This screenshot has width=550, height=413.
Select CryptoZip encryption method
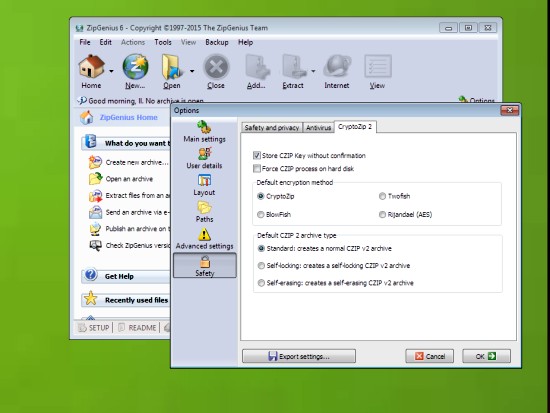click(261, 196)
